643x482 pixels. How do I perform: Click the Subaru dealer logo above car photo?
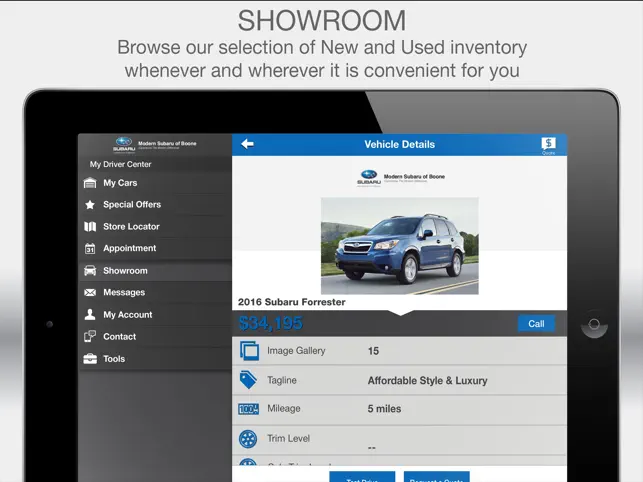pyautogui.click(x=369, y=178)
